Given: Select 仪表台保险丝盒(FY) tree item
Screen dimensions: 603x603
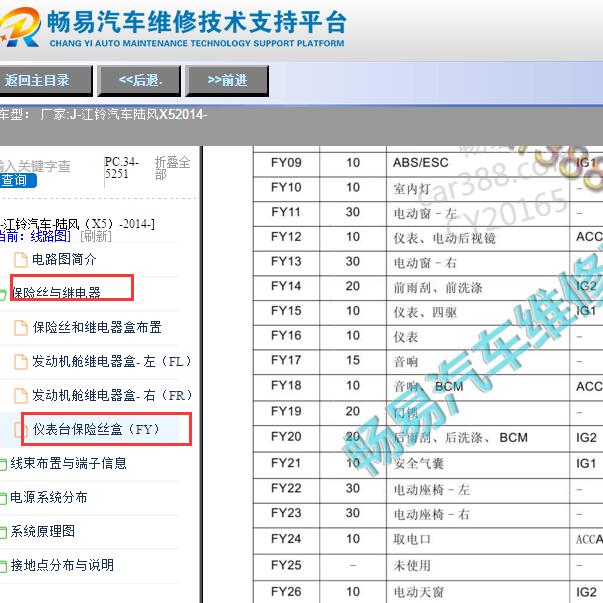Looking at the screenshot, I should [96, 429].
